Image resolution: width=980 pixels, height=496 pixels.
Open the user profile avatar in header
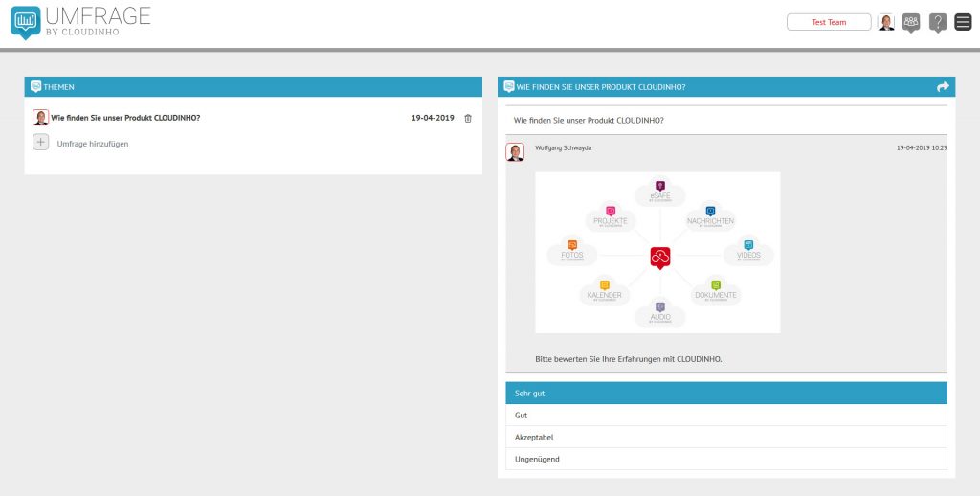(x=886, y=23)
